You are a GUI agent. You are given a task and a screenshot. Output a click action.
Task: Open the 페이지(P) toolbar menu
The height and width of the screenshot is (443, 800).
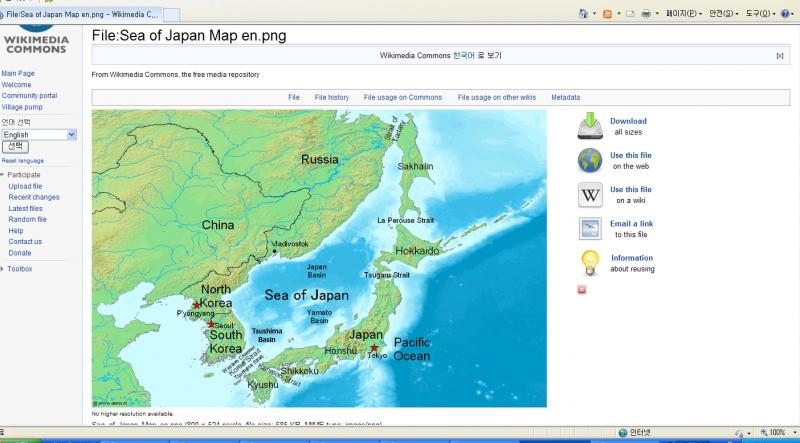coord(683,14)
